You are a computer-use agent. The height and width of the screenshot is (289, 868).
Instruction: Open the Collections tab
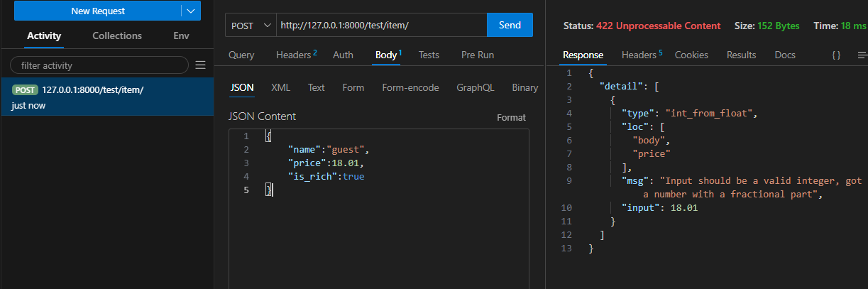pyautogui.click(x=117, y=36)
